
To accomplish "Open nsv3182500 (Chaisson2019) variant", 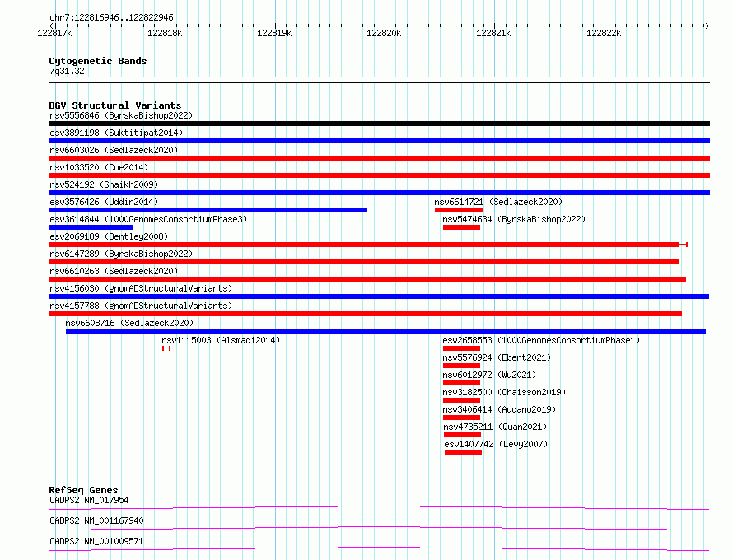I will (x=504, y=392).
